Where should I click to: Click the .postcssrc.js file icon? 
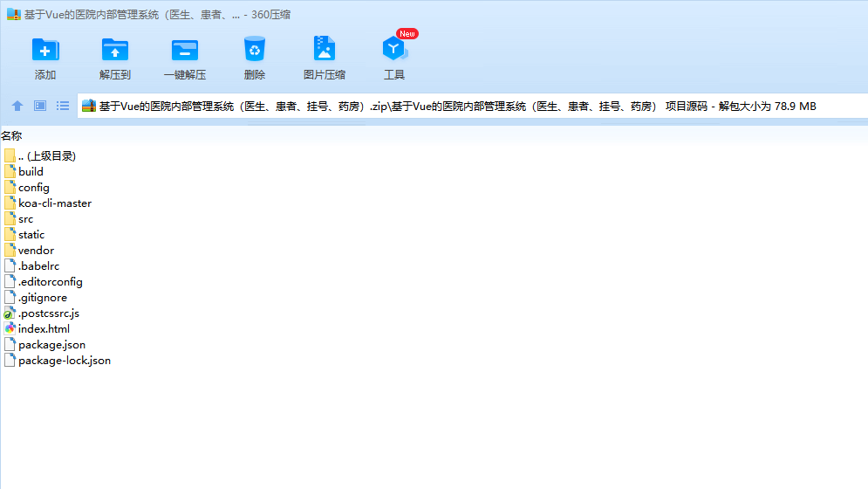10,313
